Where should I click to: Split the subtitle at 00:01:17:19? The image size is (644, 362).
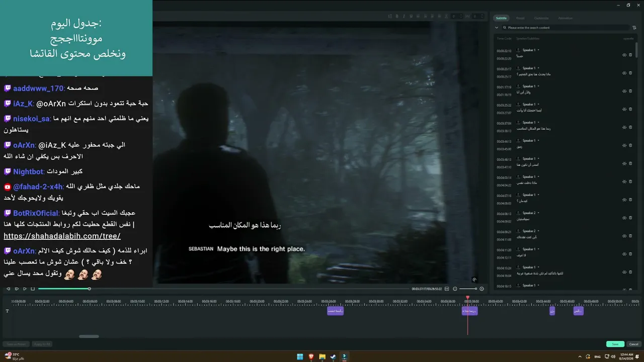click(624, 91)
